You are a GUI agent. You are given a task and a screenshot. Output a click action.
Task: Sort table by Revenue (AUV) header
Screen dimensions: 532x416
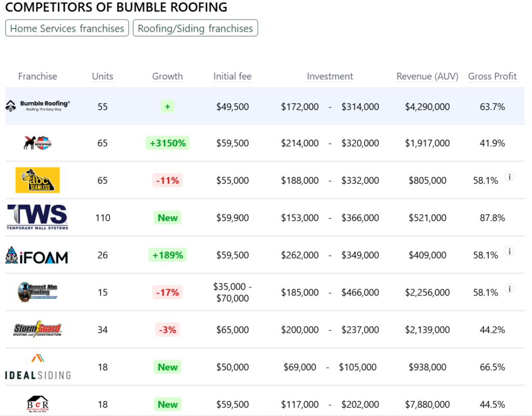[427, 76]
